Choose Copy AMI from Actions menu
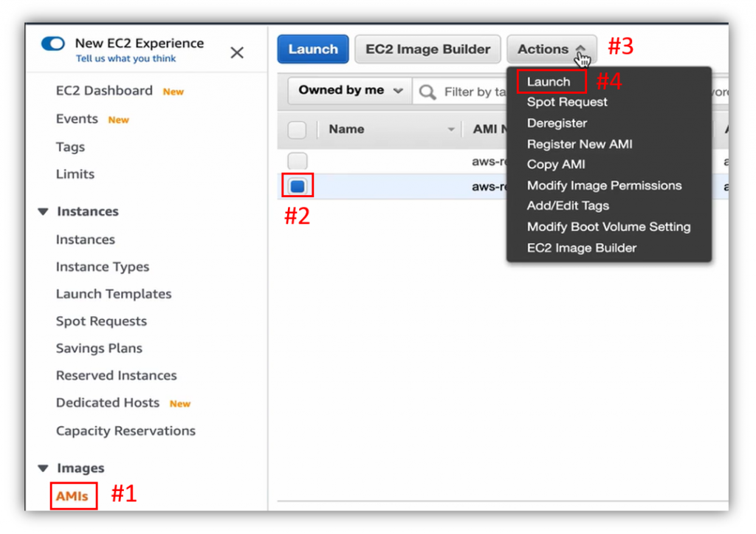Viewport: 756px width, 534px height. [556, 165]
